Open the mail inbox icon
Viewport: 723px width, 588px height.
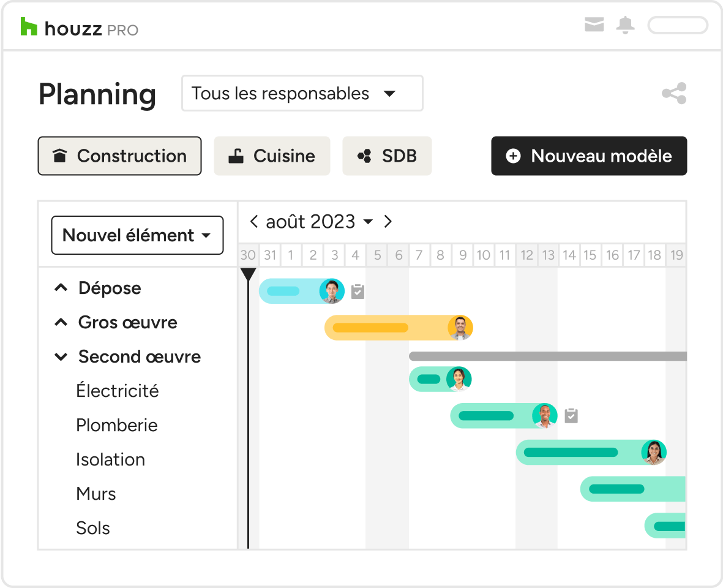coord(594,25)
